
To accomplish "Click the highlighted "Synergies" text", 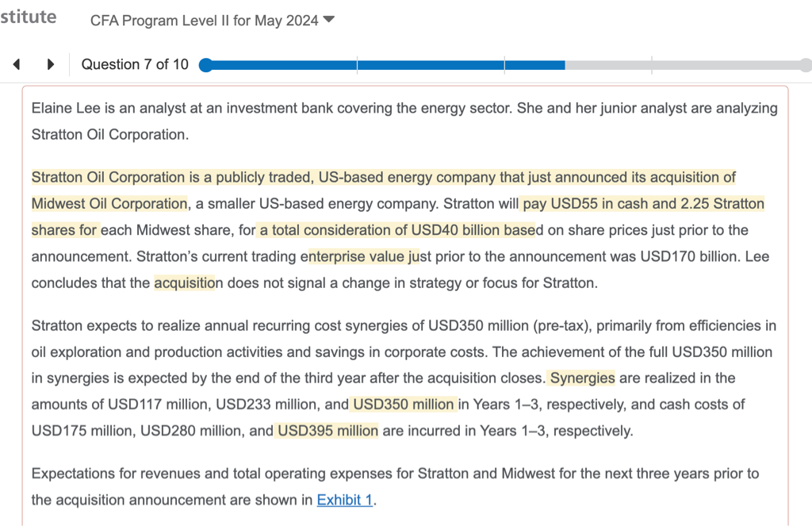I will [583, 378].
